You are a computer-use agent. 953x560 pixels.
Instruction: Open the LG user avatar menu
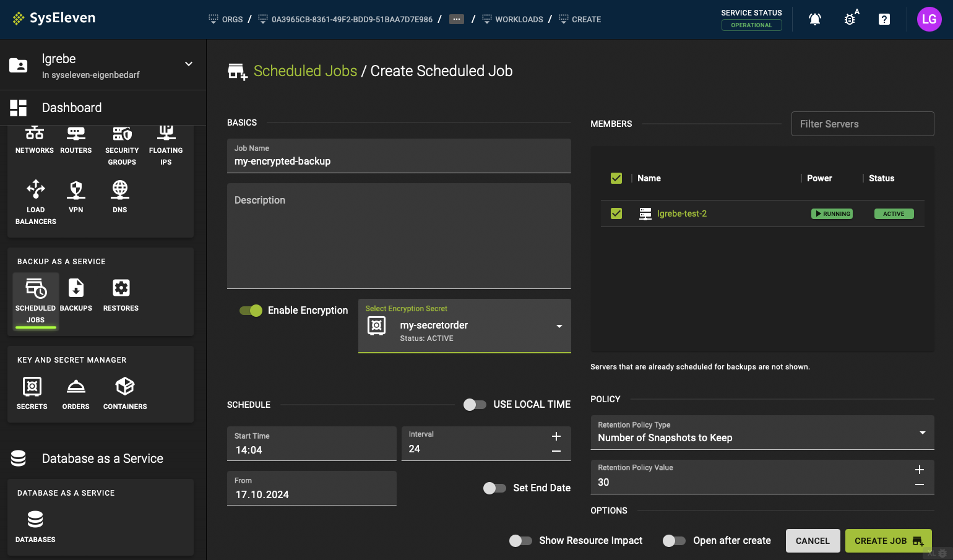[929, 19]
